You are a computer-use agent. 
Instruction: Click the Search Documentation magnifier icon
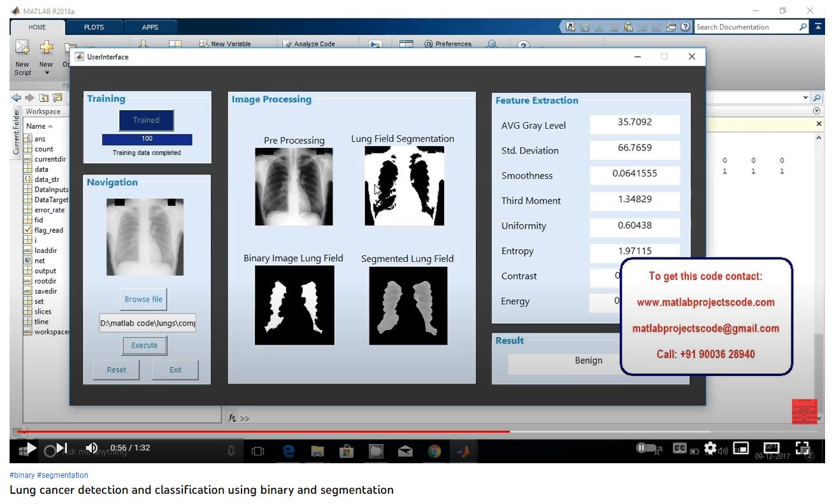coord(803,27)
